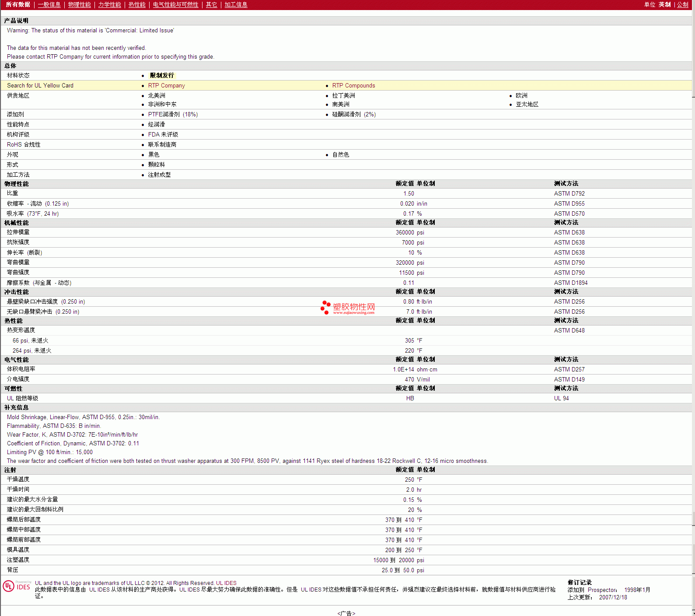Screen dimensions: 695x616
Task: Click the UL IDES logo icon
Action: pos(17,586)
